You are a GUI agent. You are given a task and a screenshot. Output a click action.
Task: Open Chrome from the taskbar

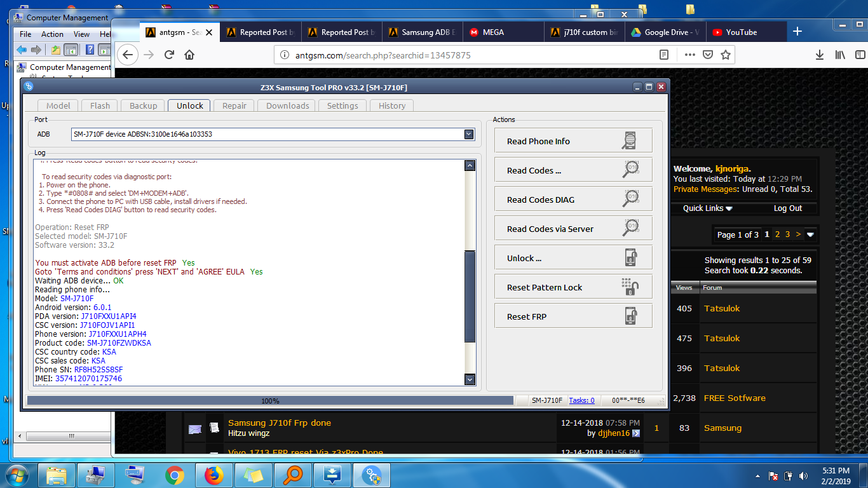(174, 475)
